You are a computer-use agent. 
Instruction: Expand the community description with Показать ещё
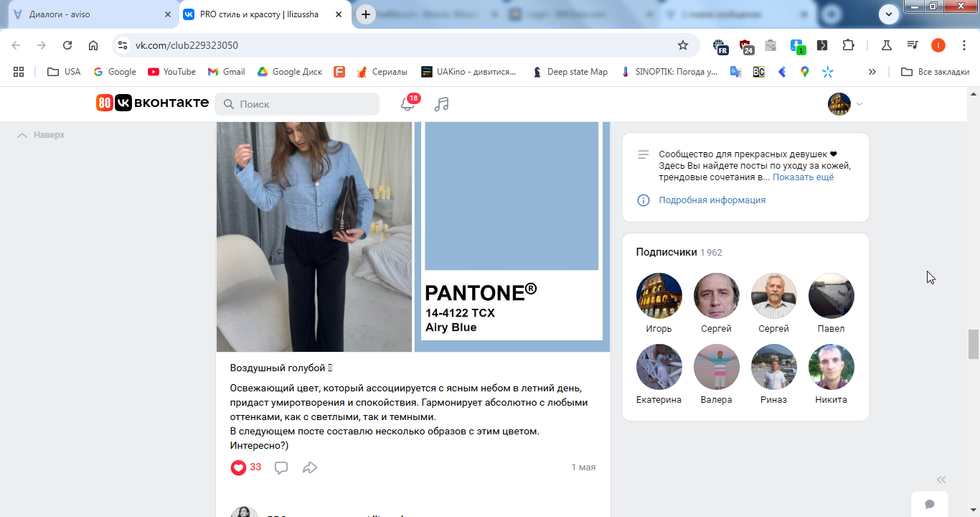click(x=804, y=177)
